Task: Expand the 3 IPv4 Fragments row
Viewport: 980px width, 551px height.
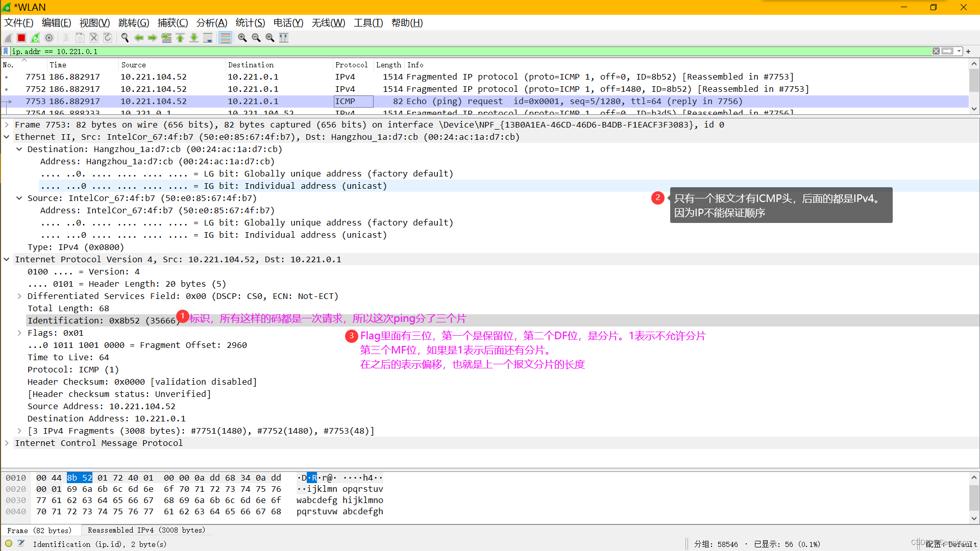Action: click(x=19, y=431)
